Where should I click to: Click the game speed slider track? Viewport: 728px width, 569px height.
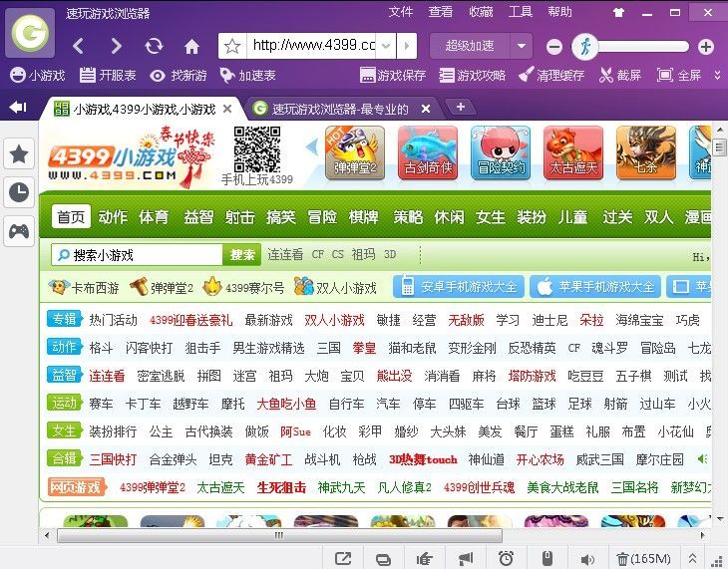point(643,47)
